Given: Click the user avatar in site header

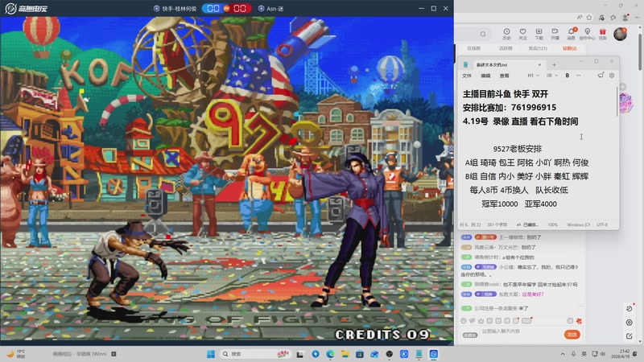Looking at the screenshot, I should pyautogui.click(x=620, y=34).
